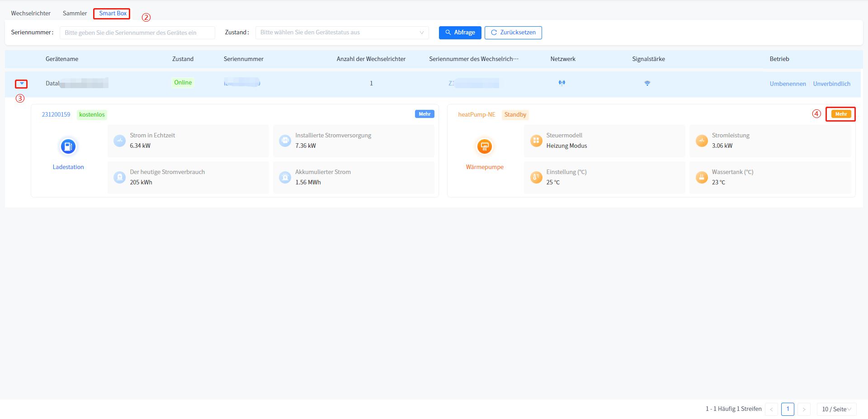Click the kostenlos status tag
868x419 pixels.
pyautogui.click(x=92, y=114)
